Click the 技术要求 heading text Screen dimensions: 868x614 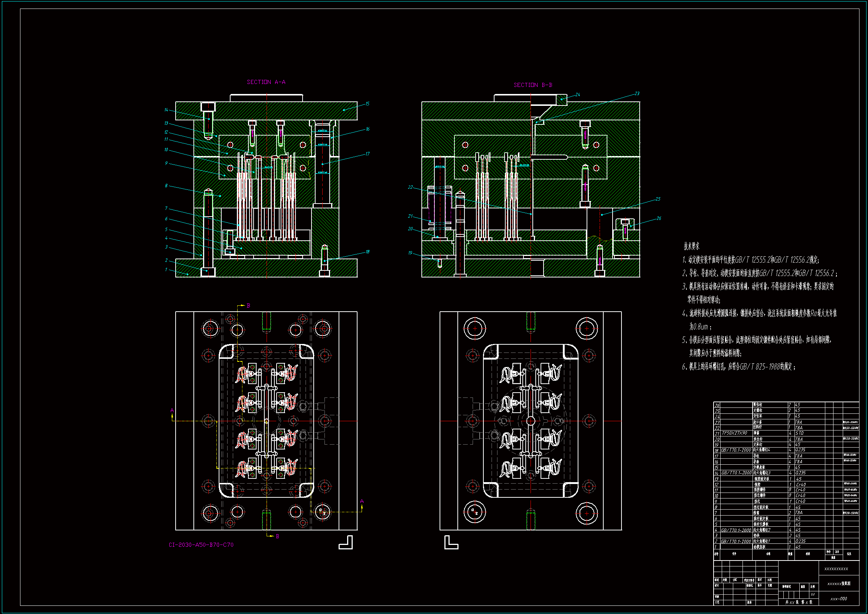point(691,246)
